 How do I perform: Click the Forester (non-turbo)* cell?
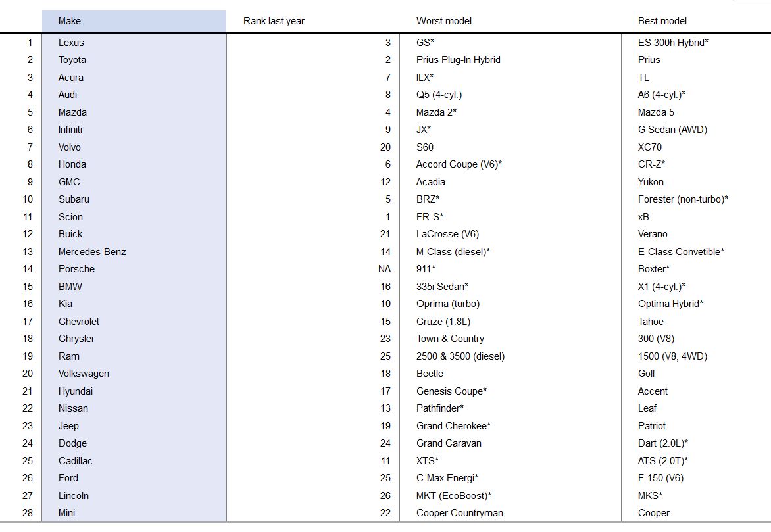[682, 199]
